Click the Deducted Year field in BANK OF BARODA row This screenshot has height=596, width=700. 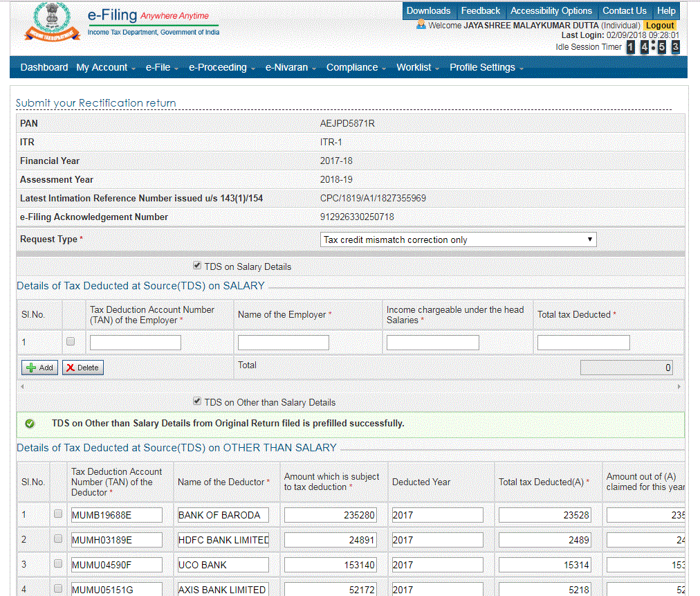point(437,515)
